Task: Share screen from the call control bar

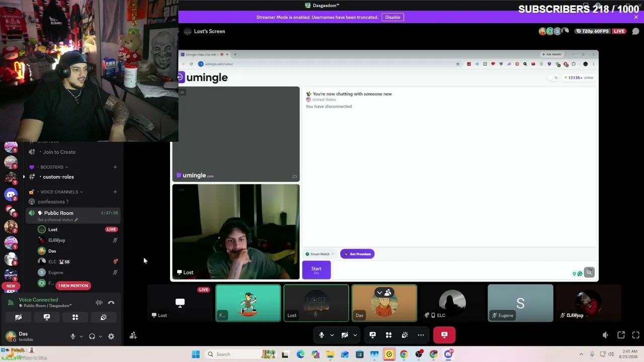Action: (372, 335)
